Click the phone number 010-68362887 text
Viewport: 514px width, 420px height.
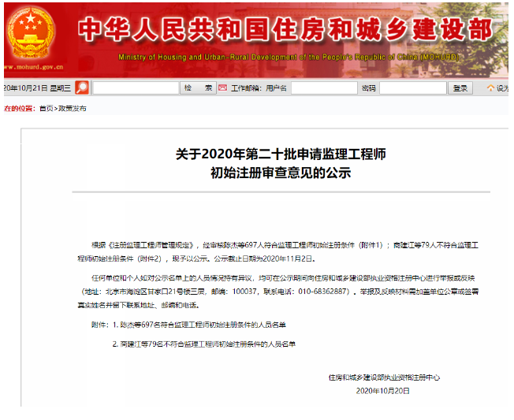[x=322, y=292]
